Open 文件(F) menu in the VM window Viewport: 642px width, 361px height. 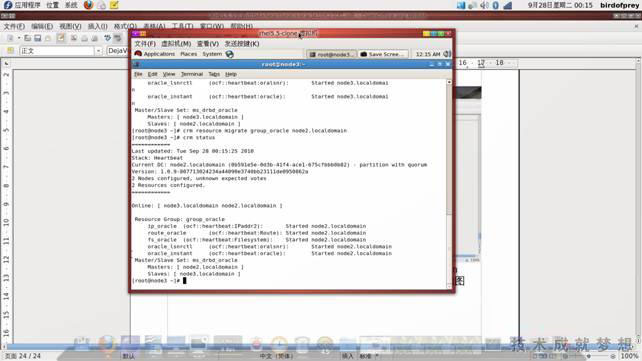coord(145,43)
